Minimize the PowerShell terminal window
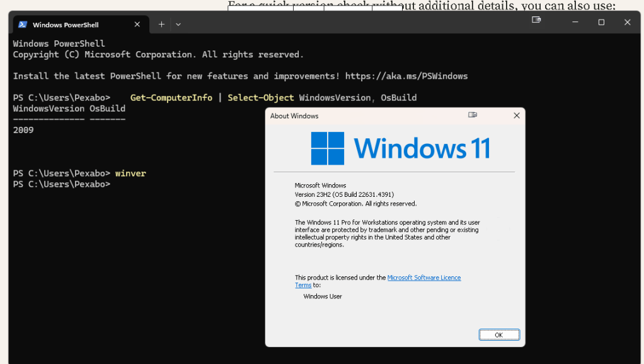The width and height of the screenshot is (644, 364). coord(575,22)
